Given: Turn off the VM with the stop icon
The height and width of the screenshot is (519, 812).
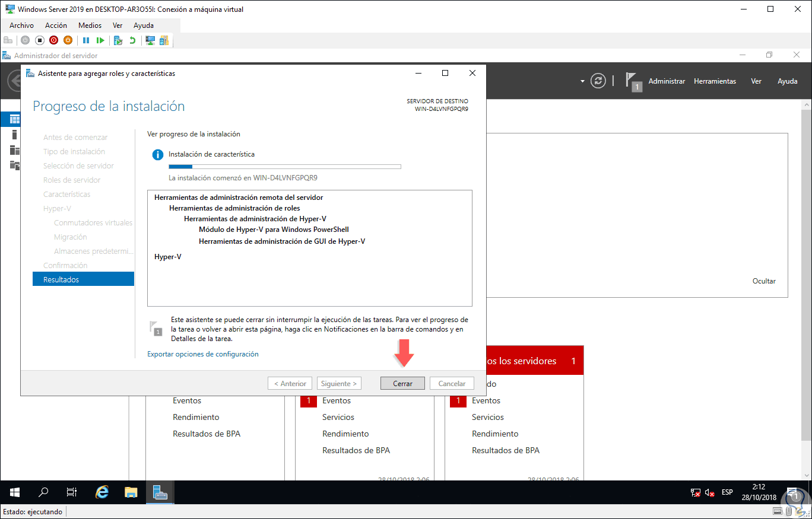Looking at the screenshot, I should pos(39,40).
